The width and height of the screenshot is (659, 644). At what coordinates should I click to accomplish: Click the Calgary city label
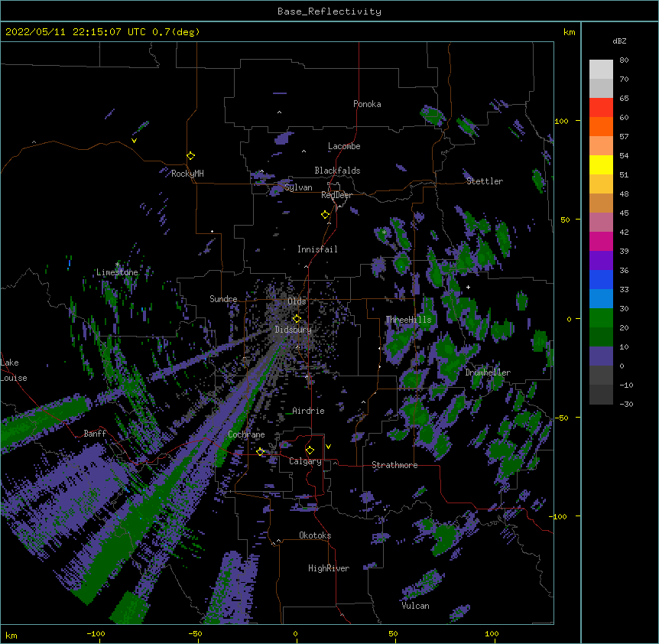tap(305, 461)
